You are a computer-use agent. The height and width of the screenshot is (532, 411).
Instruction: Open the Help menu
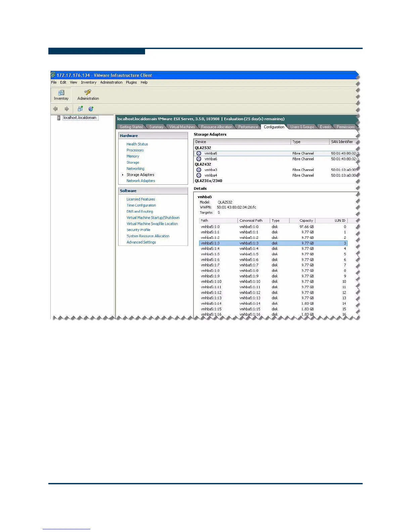(144, 82)
